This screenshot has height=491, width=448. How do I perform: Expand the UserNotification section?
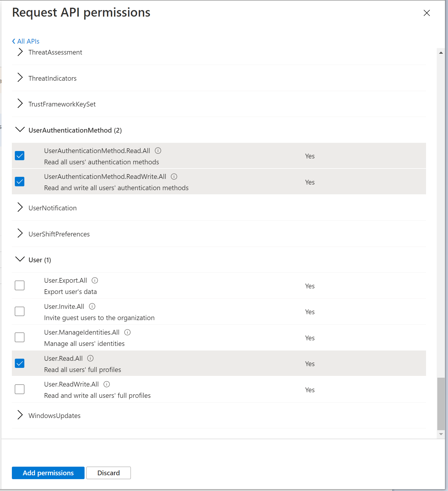20,207
